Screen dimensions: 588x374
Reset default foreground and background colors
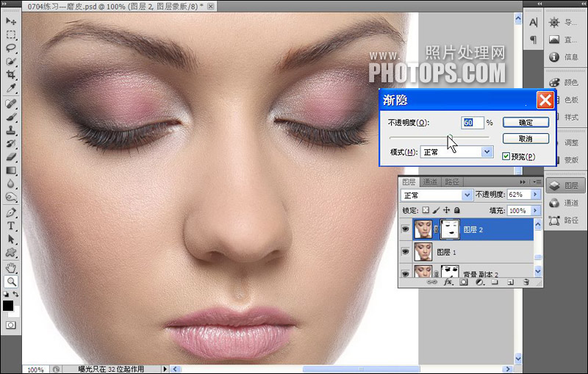pos(6,294)
